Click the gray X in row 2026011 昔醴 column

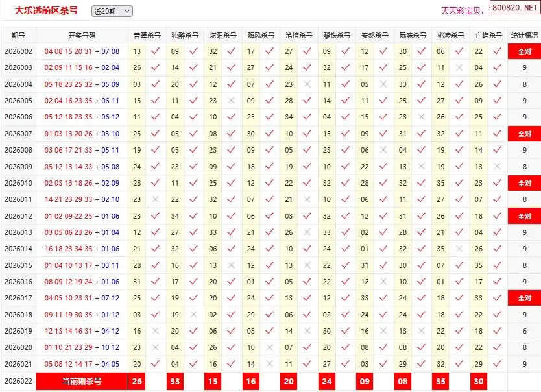tap(155, 199)
